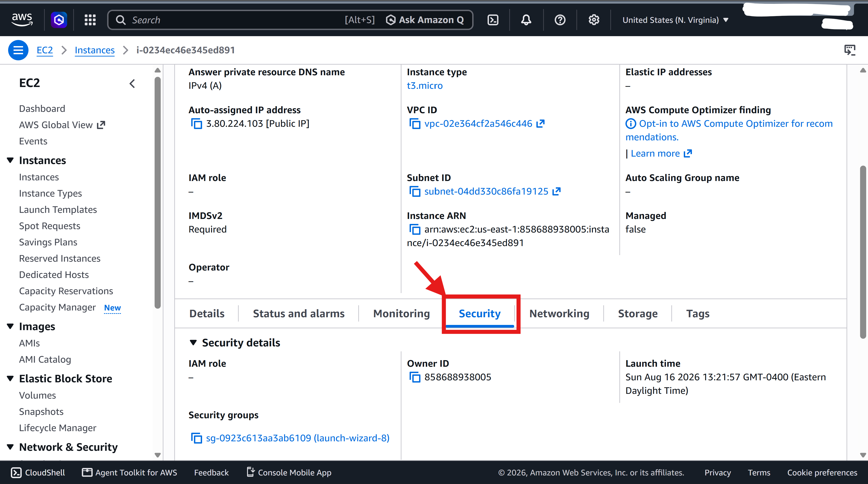The image size is (868, 484).
Task: Open the Learn more external link icon
Action: pyautogui.click(x=688, y=154)
